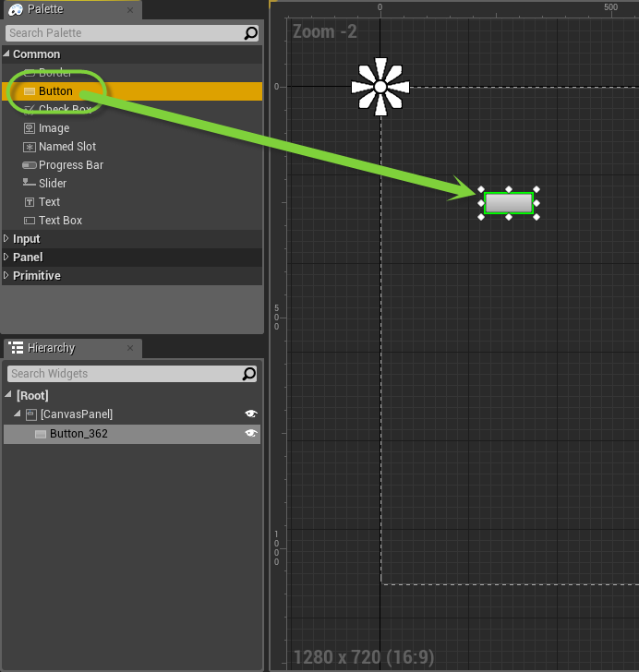The height and width of the screenshot is (672, 639).
Task: Click the Named Slot asterisk icon
Action: [30, 147]
